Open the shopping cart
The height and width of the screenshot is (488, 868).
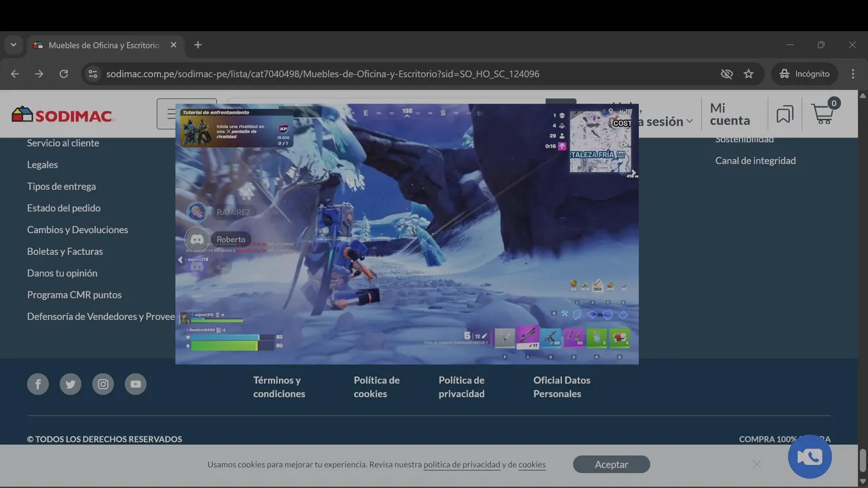coord(825,113)
